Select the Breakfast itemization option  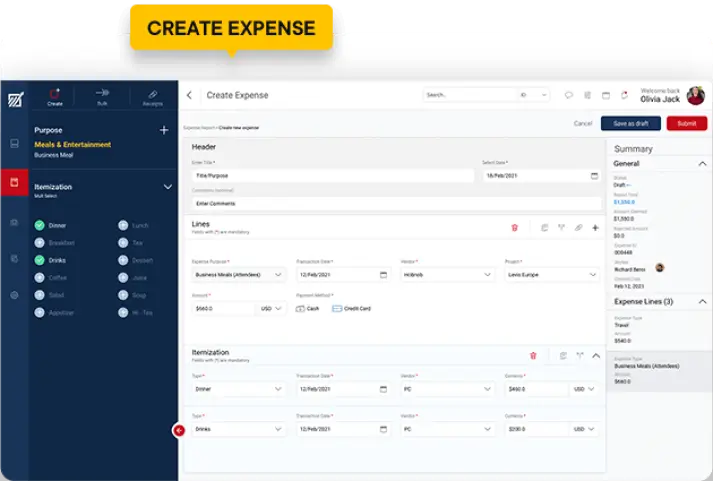[x=40, y=243]
